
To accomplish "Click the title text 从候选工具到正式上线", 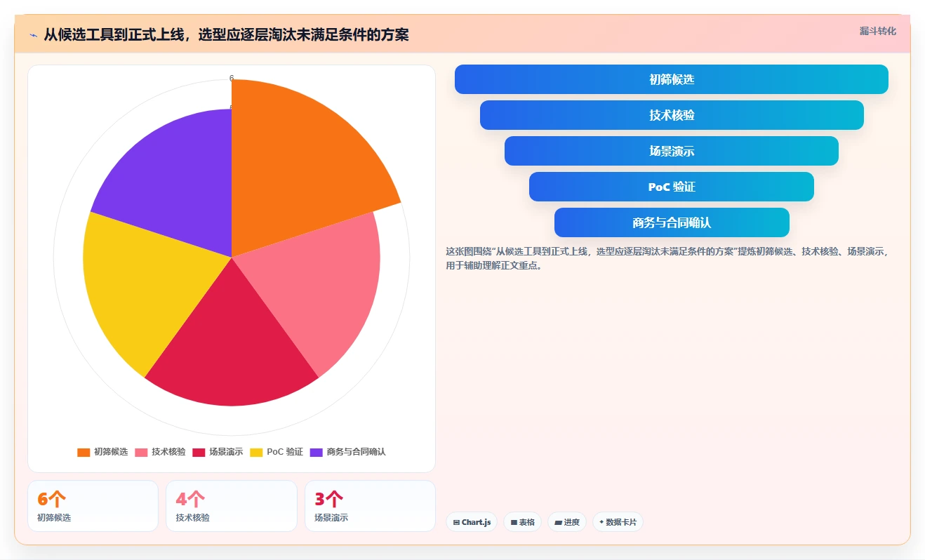I will 114,34.
